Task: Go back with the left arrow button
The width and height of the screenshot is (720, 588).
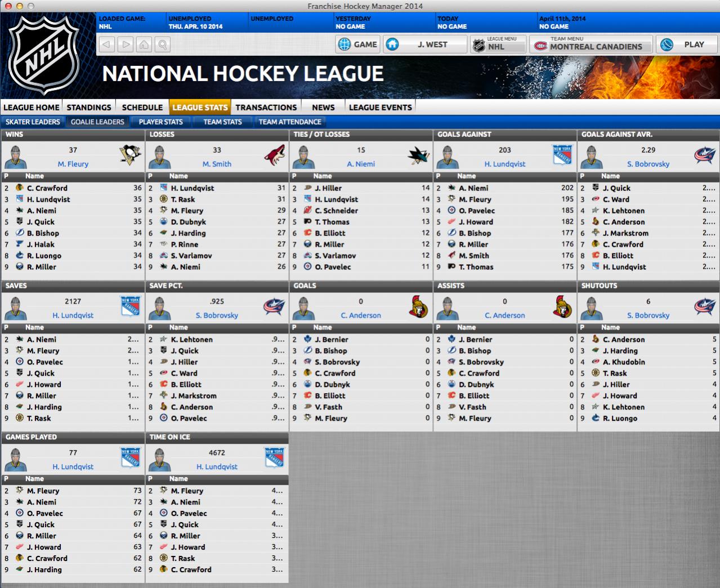Action: [107, 44]
